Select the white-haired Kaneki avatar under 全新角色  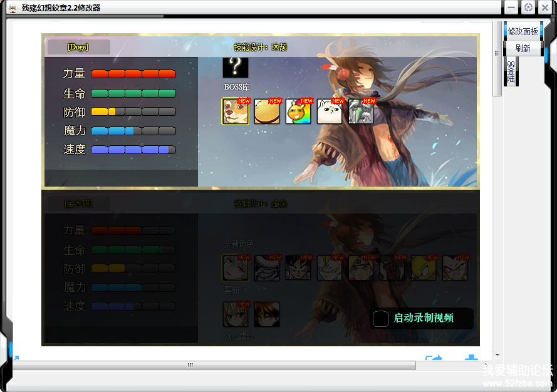pos(236,268)
